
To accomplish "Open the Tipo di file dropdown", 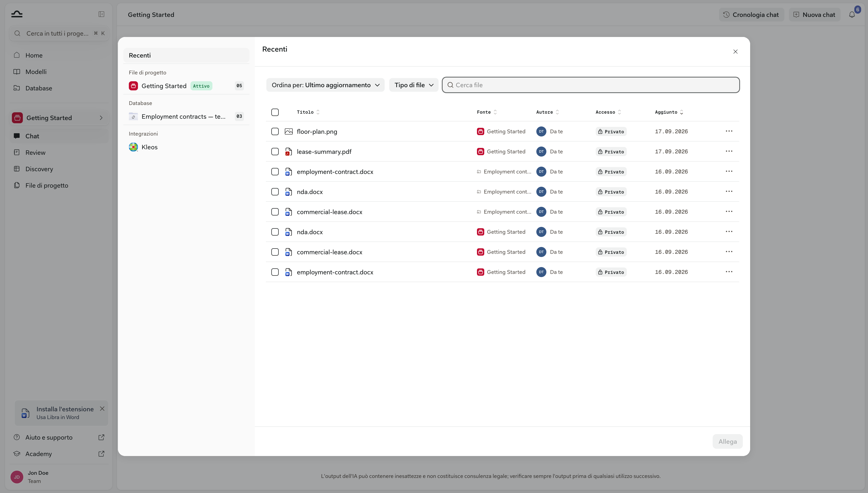I will (414, 85).
